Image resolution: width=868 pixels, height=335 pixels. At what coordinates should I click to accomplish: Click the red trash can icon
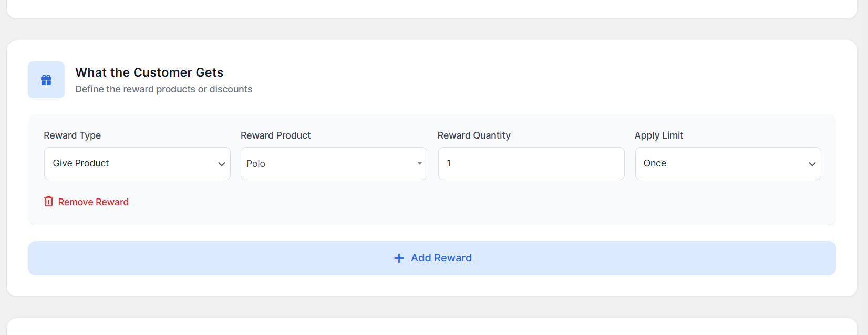pos(48,202)
